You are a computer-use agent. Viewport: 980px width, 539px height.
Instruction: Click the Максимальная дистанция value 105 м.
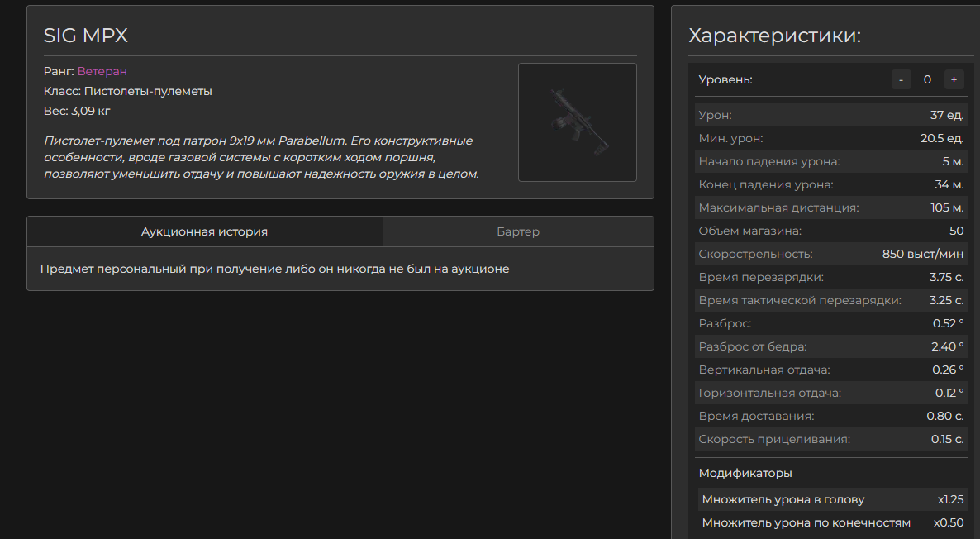(x=947, y=207)
